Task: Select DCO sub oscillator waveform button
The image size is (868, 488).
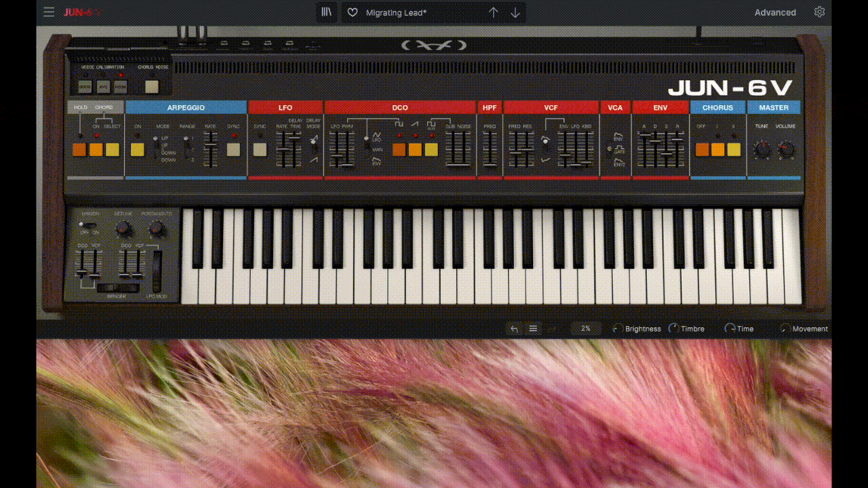Action: (431, 150)
